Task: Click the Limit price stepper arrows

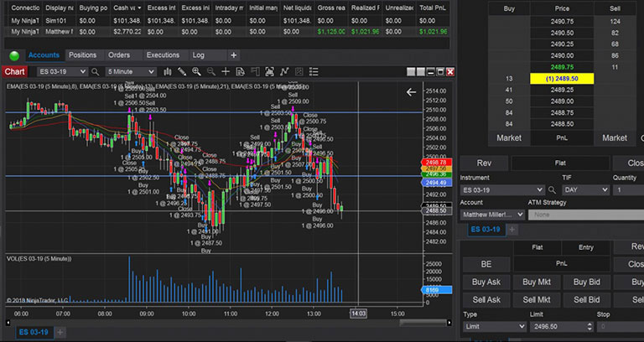Action: click(589, 327)
